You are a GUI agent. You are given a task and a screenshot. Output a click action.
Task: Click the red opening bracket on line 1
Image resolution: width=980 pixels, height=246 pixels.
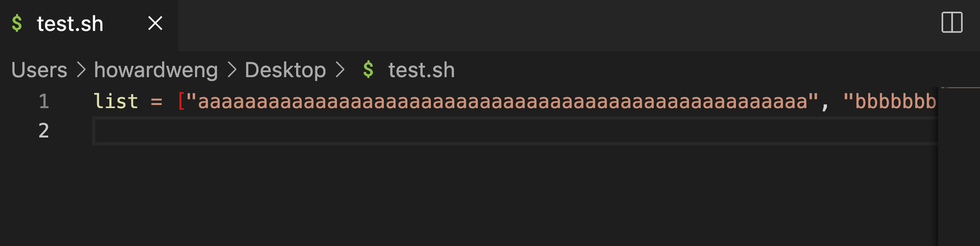tap(181, 101)
